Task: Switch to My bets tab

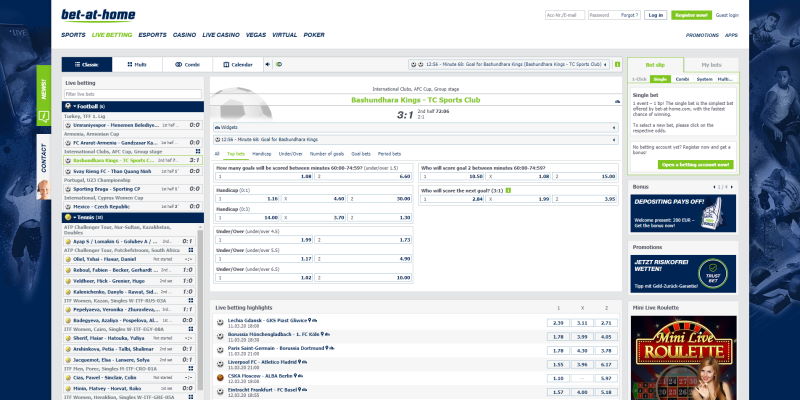Action: click(x=711, y=65)
